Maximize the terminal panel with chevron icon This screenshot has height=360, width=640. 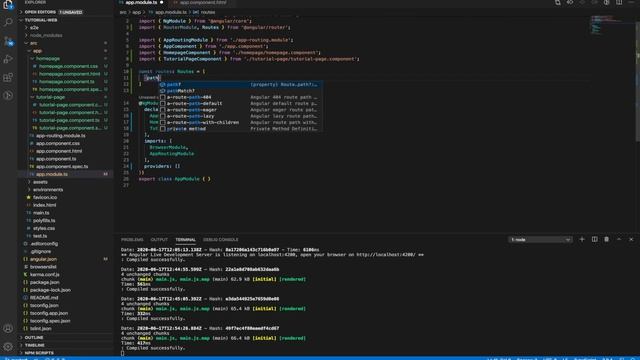[619, 240]
